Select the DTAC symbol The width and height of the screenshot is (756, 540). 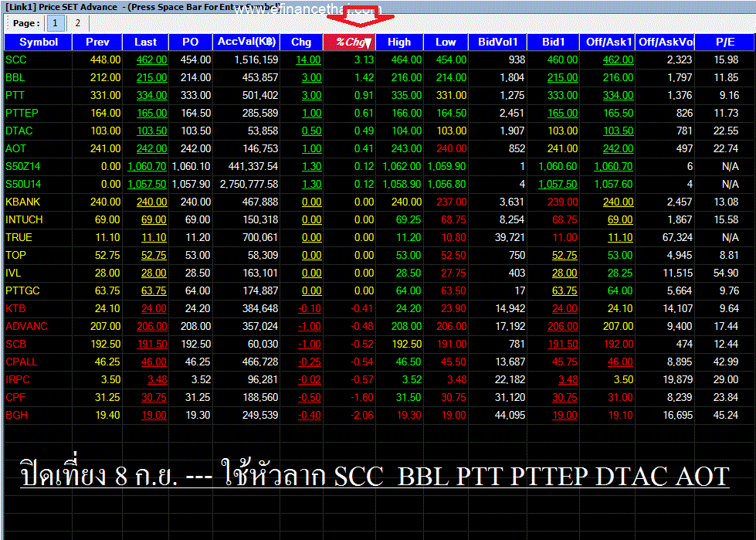[19, 131]
